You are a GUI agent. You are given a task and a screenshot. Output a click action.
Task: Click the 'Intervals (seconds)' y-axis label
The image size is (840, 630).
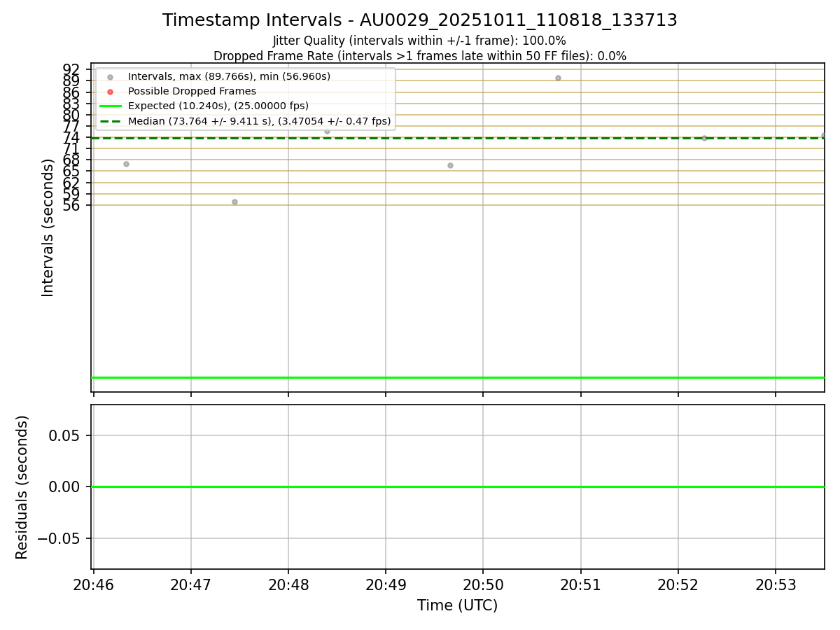48,227
